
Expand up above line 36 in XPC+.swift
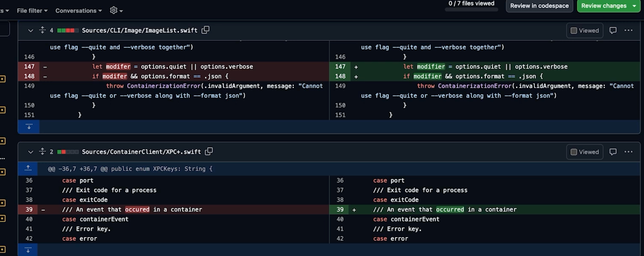[x=28, y=168]
